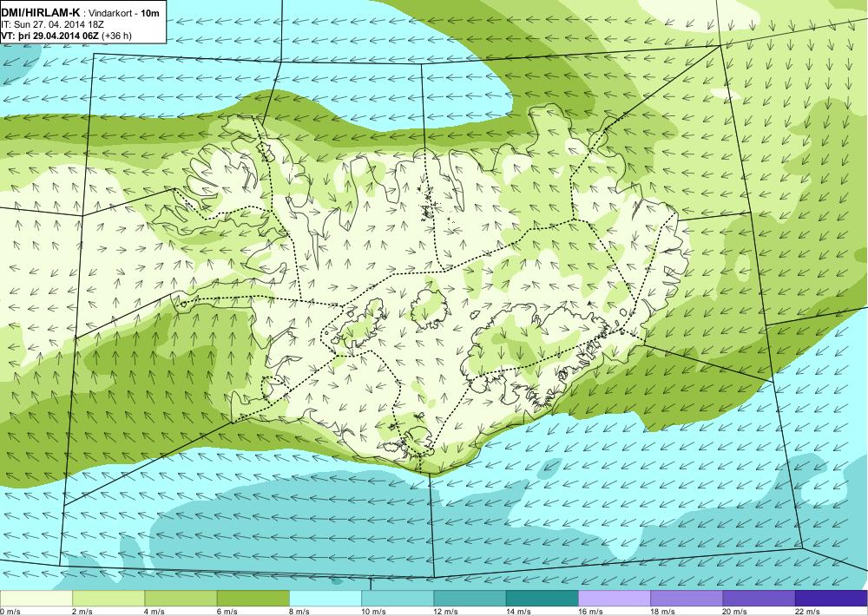Image resolution: width=868 pixels, height=616 pixels.
Task: Select the 'Vindarkort - 10m' map title
Action: pos(123,12)
